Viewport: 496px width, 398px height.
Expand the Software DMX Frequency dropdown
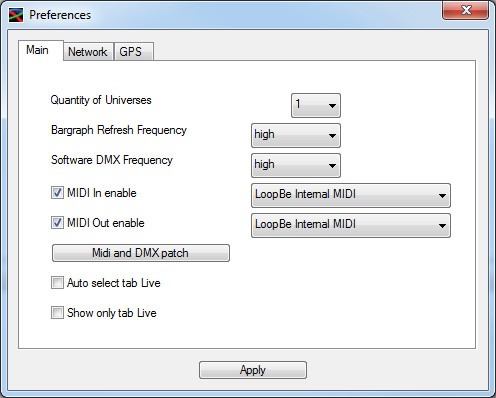296,165
